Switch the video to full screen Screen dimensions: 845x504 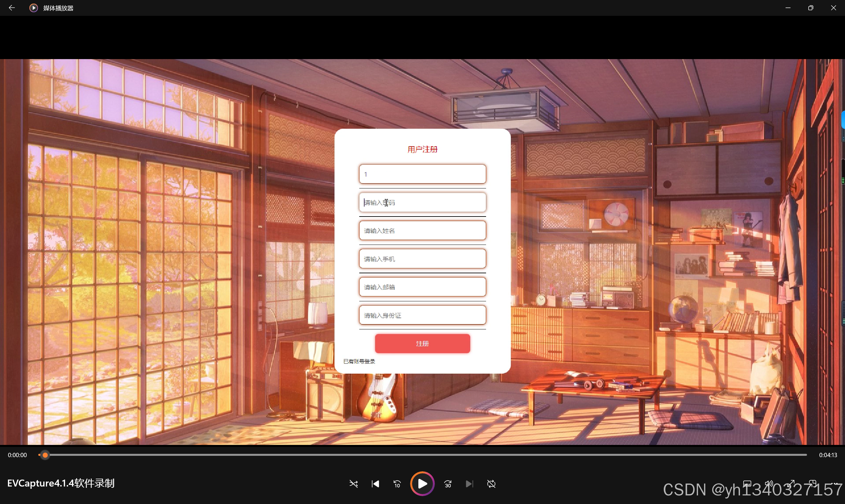click(791, 483)
